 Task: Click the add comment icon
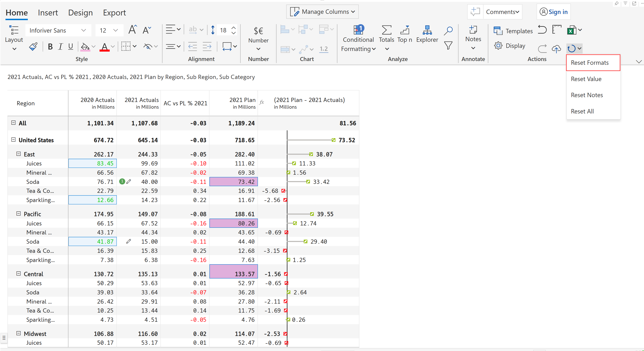coord(475,12)
